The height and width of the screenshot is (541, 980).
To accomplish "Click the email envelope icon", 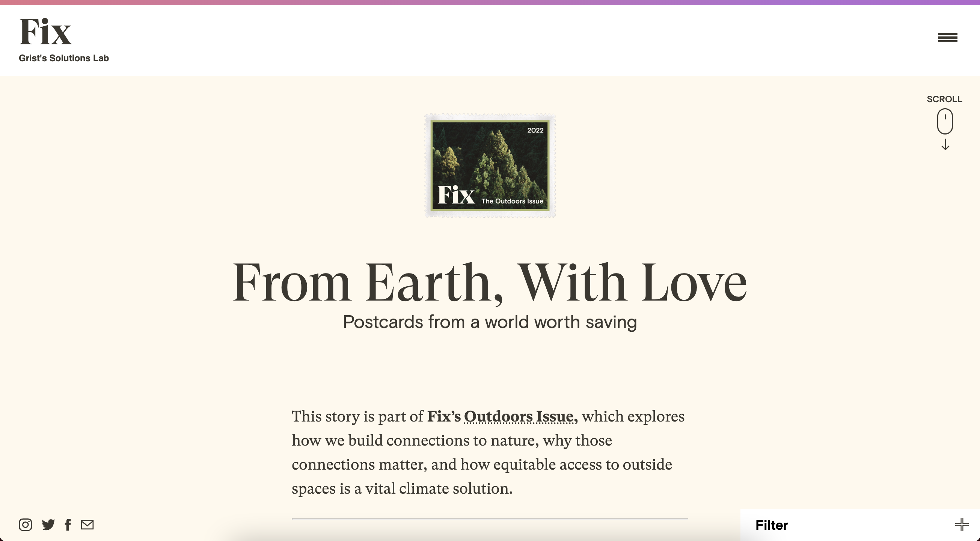I will coord(87,524).
